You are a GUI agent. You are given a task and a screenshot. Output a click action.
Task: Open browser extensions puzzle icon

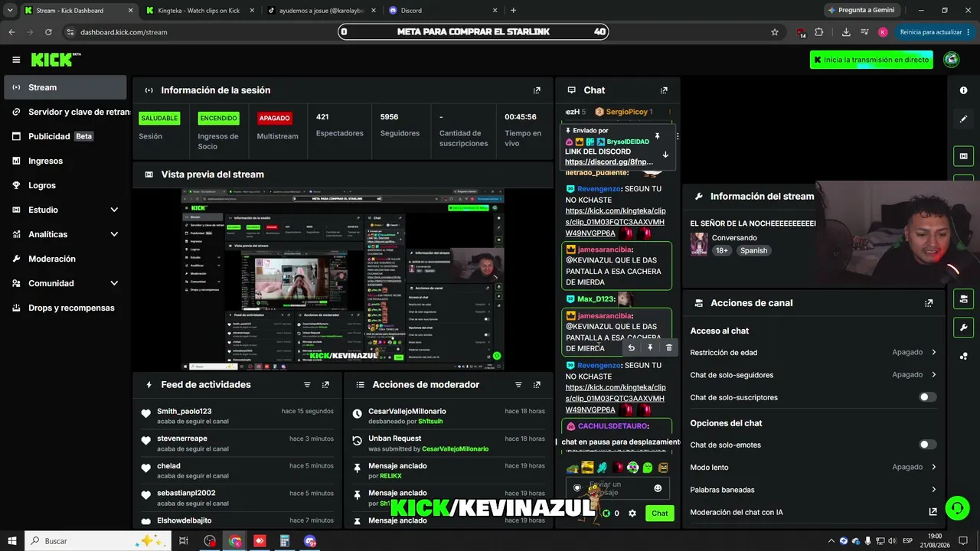click(x=819, y=32)
